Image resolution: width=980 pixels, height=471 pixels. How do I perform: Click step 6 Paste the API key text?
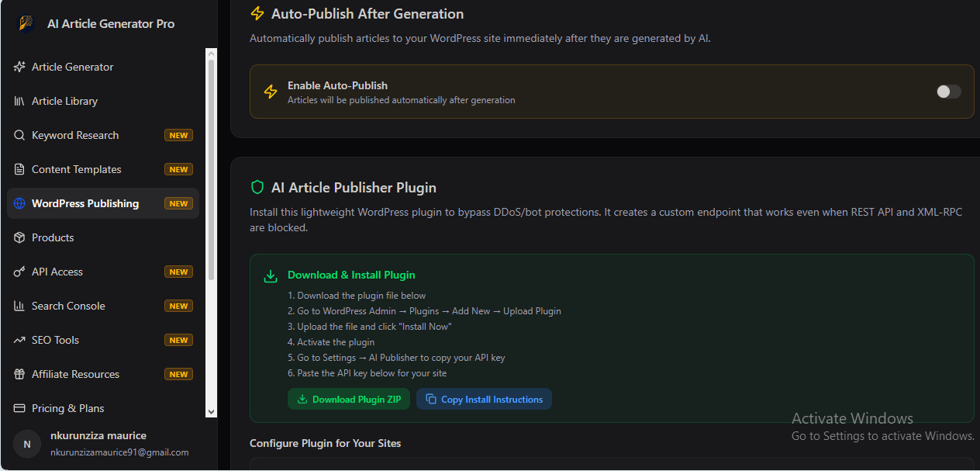click(367, 373)
